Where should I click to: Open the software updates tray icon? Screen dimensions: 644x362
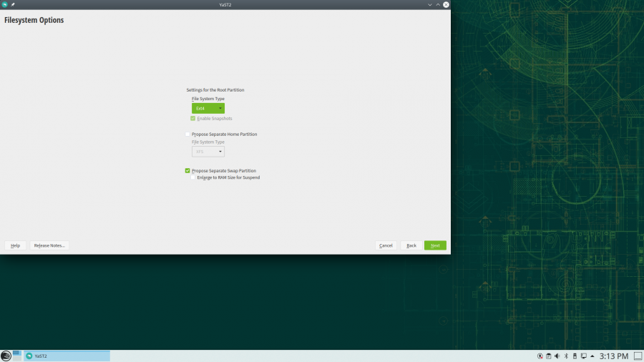pos(539,356)
